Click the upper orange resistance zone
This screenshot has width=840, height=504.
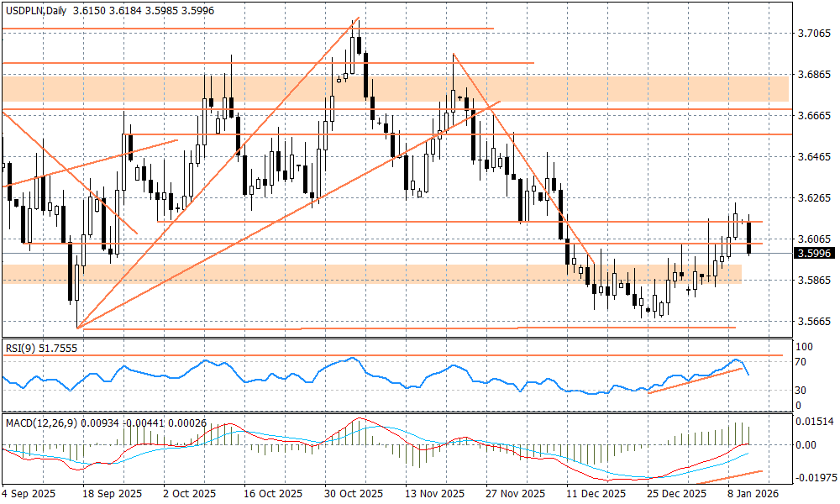395,88
